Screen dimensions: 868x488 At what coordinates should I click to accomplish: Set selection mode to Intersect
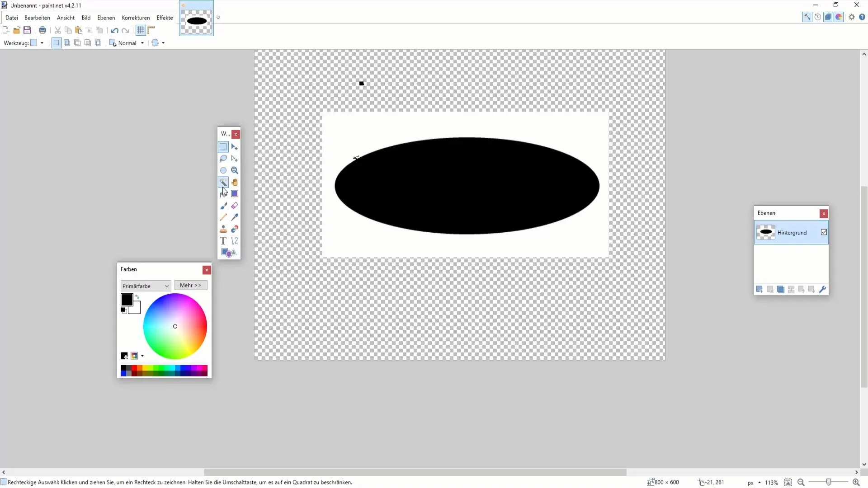pos(88,43)
